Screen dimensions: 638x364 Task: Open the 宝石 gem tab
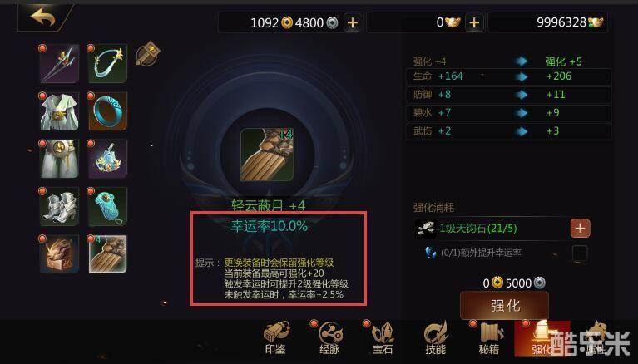tap(383, 338)
